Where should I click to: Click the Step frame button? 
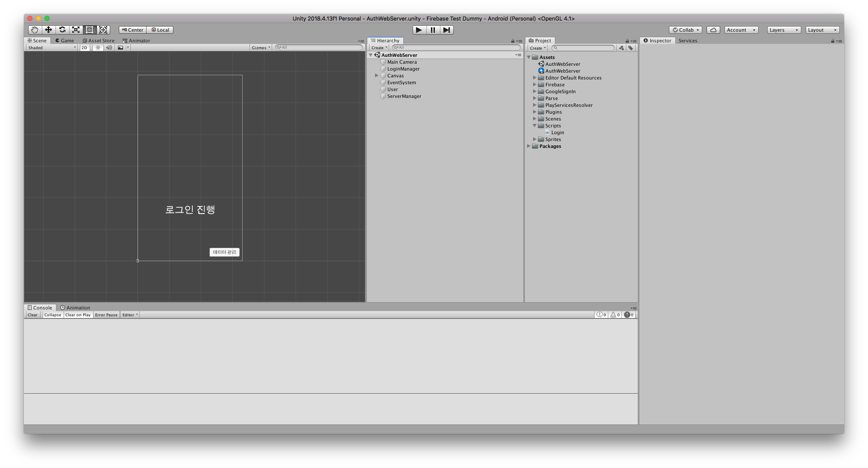446,30
